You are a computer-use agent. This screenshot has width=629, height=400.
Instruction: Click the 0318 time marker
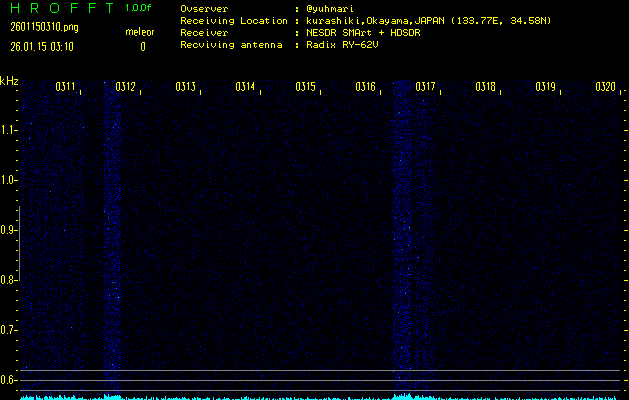(485, 87)
